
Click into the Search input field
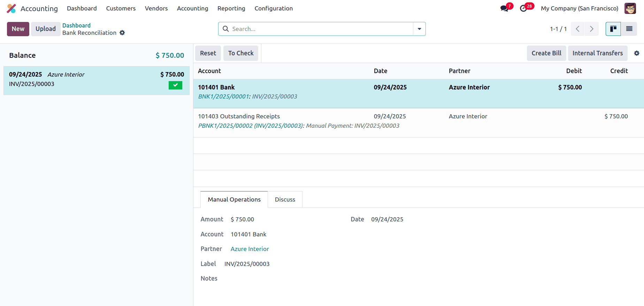pyautogui.click(x=321, y=29)
